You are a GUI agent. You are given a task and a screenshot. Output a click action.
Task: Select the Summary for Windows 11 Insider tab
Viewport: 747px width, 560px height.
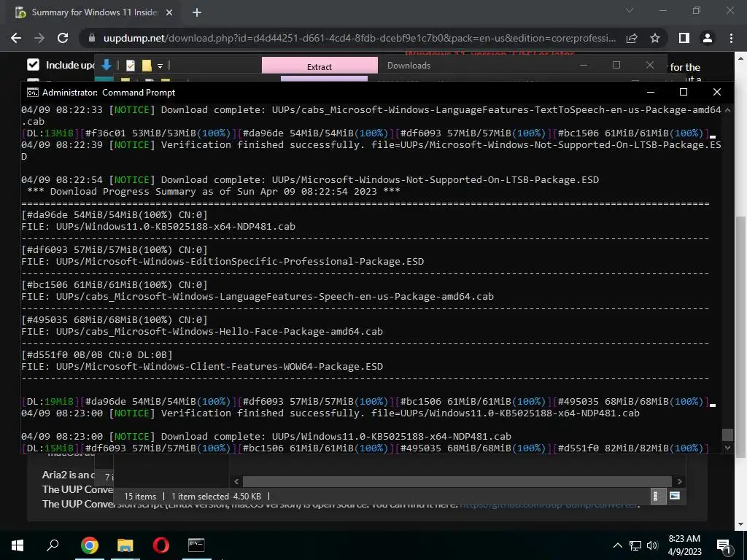[94, 12]
